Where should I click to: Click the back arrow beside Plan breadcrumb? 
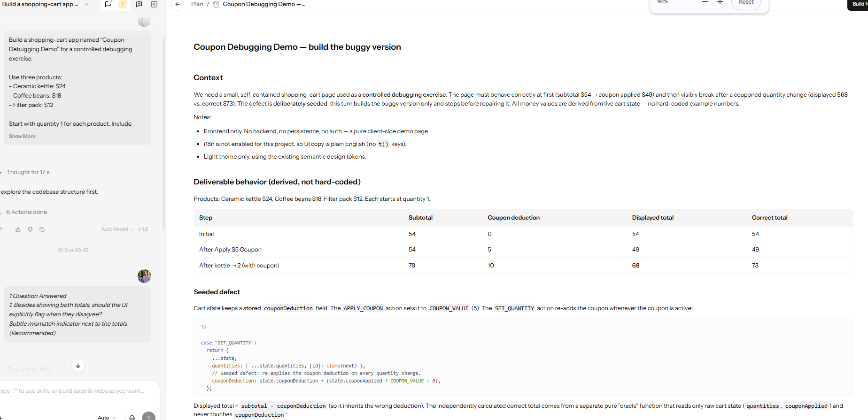(x=178, y=4)
